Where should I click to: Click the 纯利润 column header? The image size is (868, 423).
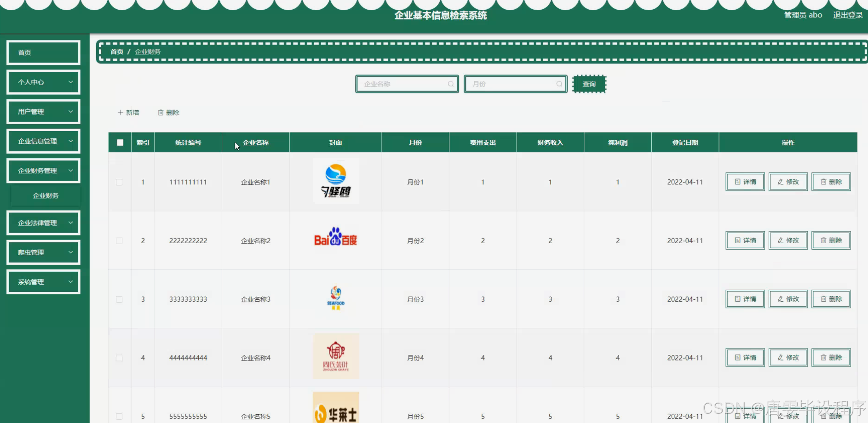pos(618,143)
